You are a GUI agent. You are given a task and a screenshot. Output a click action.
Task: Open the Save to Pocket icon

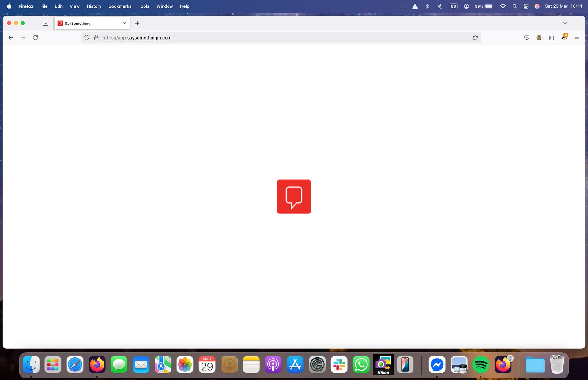(526, 37)
